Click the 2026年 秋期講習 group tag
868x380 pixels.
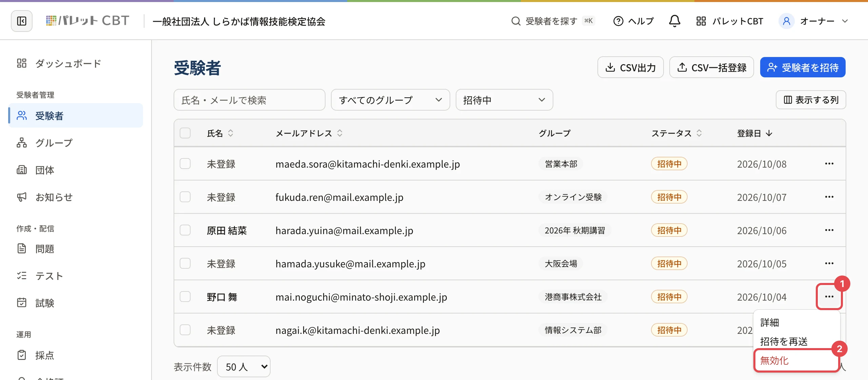tap(575, 230)
